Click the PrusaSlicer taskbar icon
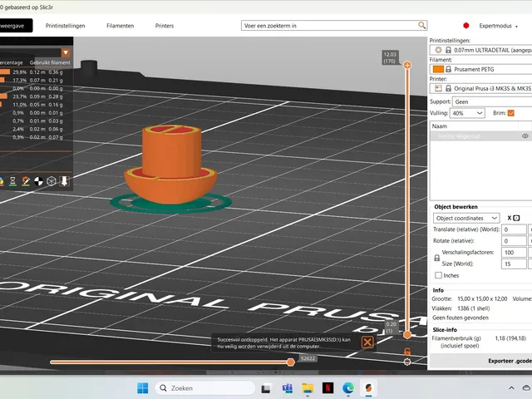Image resolution: width=532 pixels, height=399 pixels. tap(368, 388)
